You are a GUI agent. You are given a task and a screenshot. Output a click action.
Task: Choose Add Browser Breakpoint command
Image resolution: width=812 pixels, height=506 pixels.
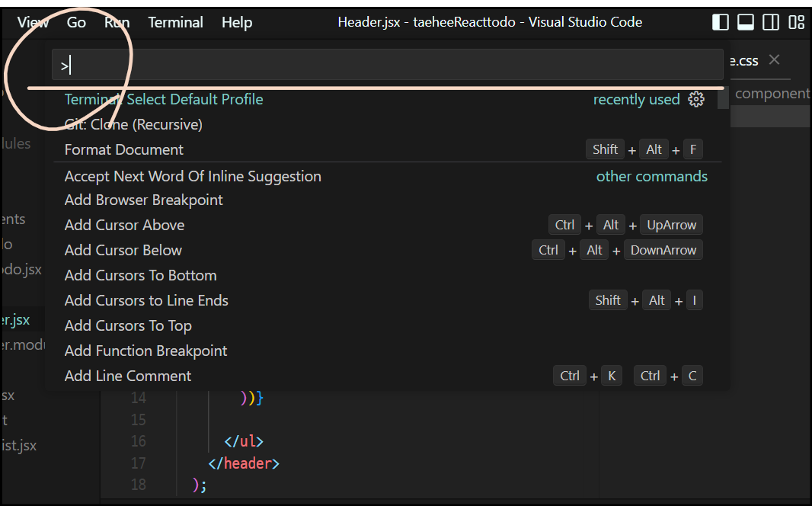pos(388,200)
